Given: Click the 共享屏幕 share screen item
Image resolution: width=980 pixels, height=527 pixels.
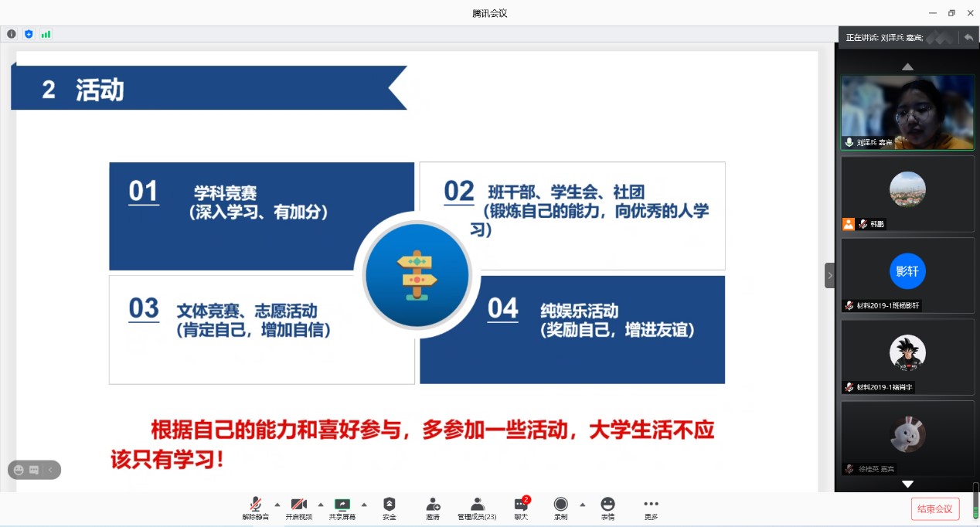Looking at the screenshot, I should (x=342, y=508).
